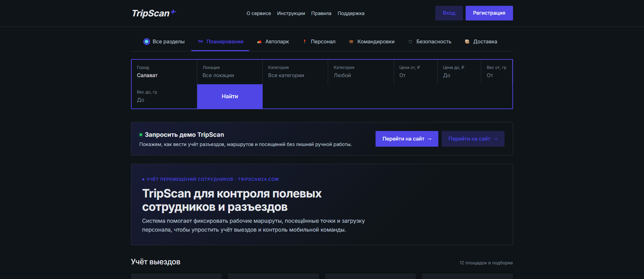
Task: Switch to the Планирование tab
Action: coord(220,42)
